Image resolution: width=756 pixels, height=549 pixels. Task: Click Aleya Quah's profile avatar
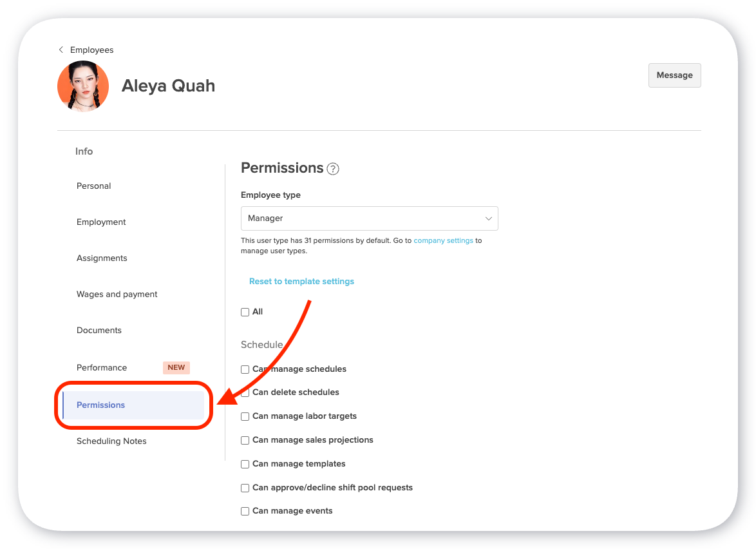click(83, 86)
